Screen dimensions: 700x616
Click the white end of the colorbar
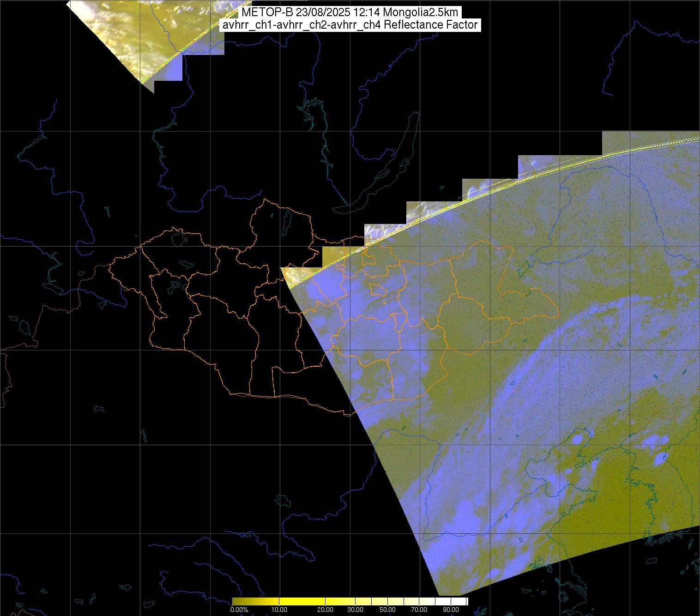pyautogui.click(x=464, y=601)
